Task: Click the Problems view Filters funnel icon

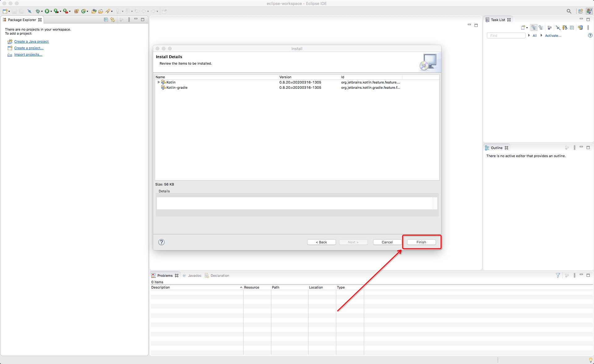Action: [x=558, y=275]
